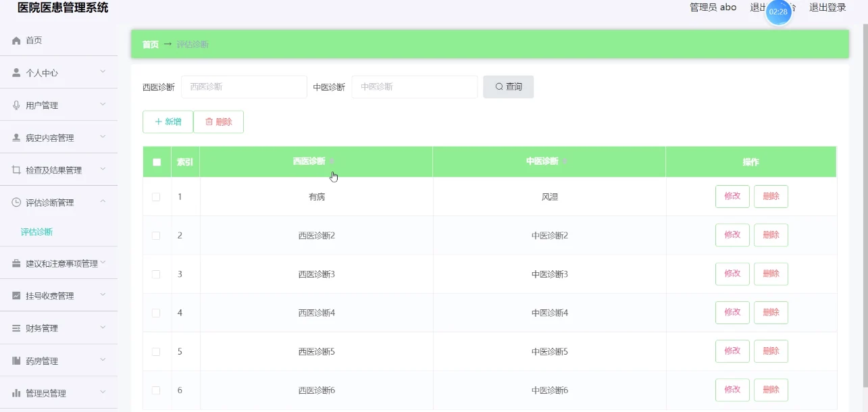Expand the 病史内容管理 menu chevron
This screenshot has height=412, width=868.
pyautogui.click(x=103, y=136)
